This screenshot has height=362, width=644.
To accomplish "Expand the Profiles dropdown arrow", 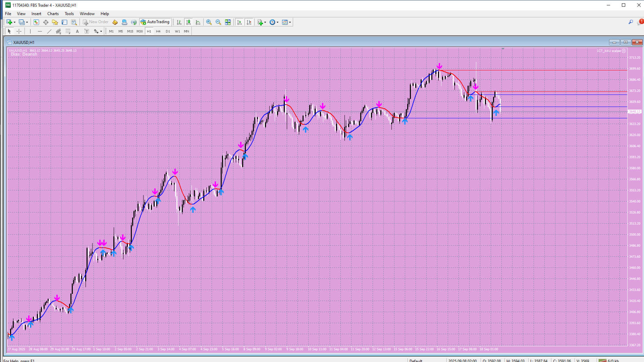I will [27, 22].
